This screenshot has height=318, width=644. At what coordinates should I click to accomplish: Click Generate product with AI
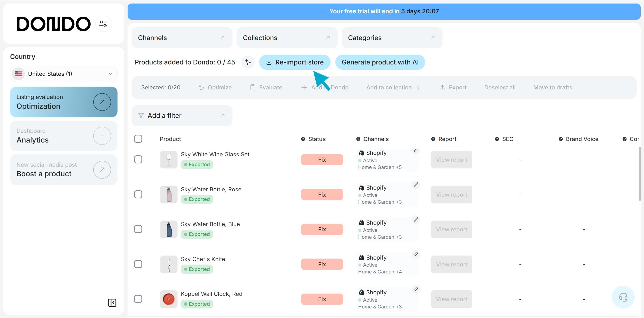380,62
